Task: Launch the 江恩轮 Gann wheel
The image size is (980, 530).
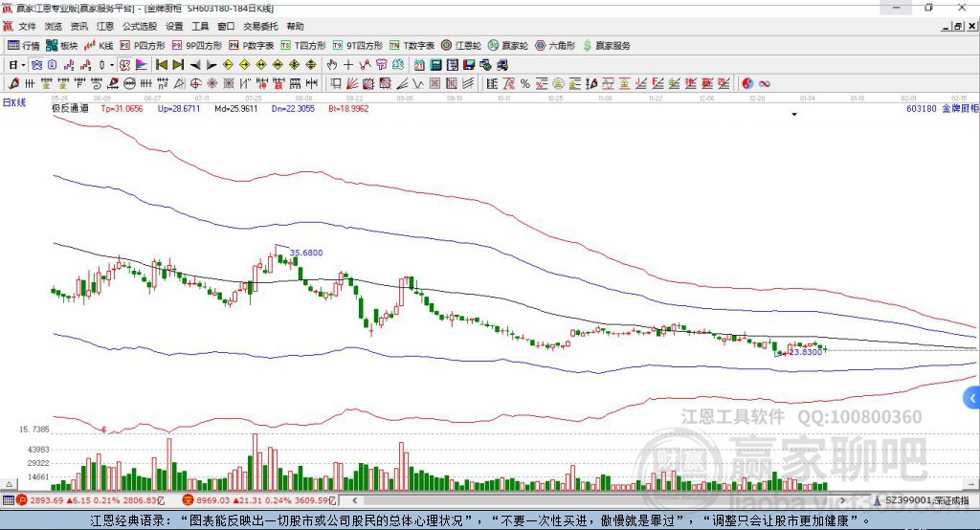Action: pos(461,46)
